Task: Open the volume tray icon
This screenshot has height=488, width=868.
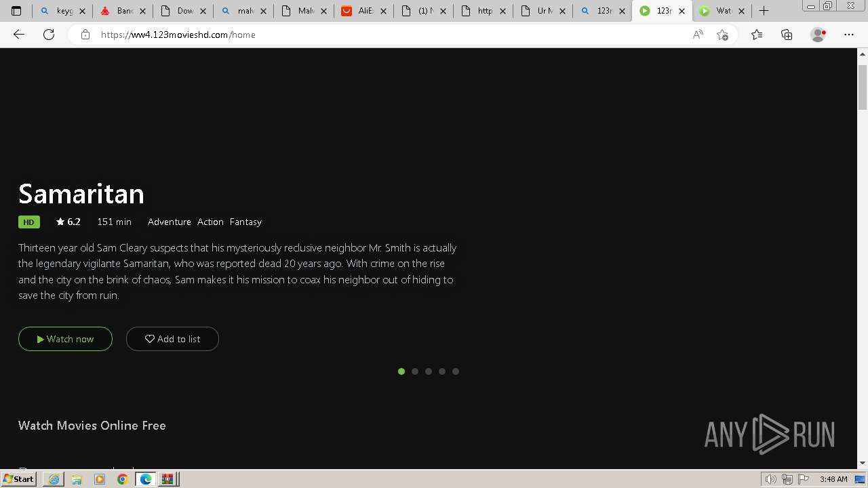Action: pos(771,479)
